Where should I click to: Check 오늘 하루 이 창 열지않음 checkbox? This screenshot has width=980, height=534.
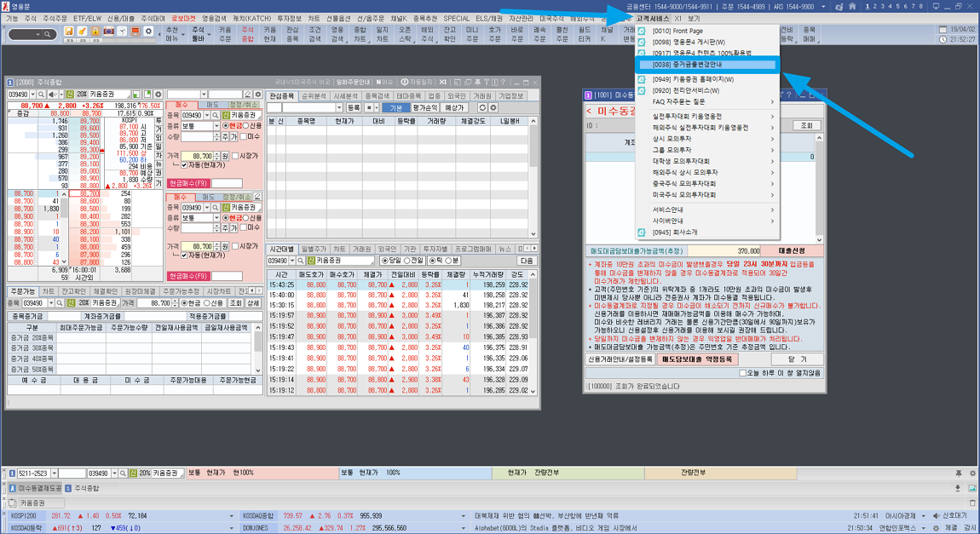[x=742, y=373]
